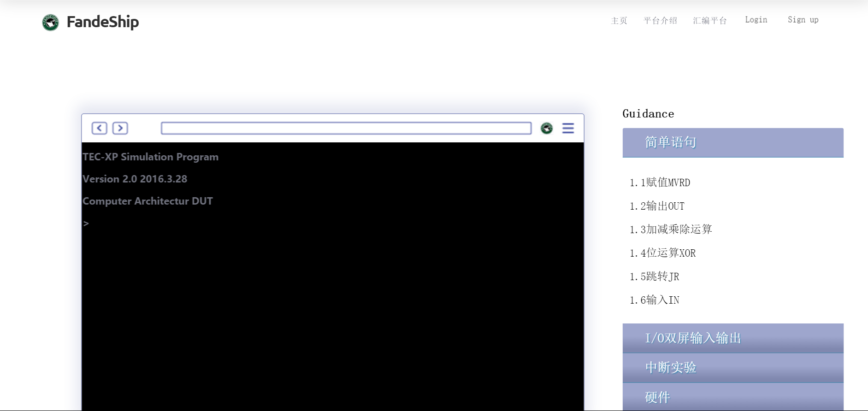Select guidance item 1.2输出OUT
This screenshot has height=411, width=868.
click(657, 206)
